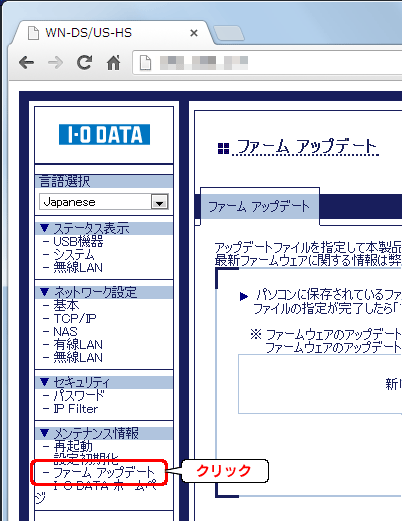The image size is (402, 521).
Task: Open a new tab next to WN-DS/US-HS
Action: pyautogui.click(x=229, y=34)
